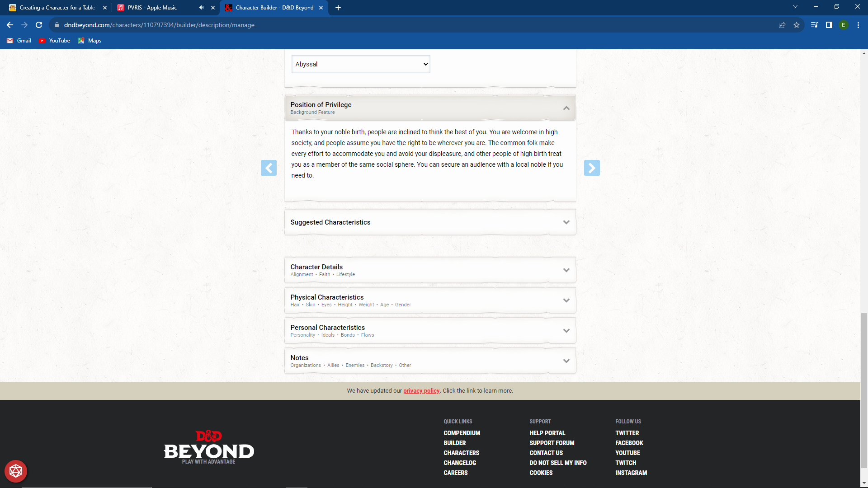This screenshot has height=488, width=868.
Task: Go to next builder step arrow
Action: coord(592,168)
